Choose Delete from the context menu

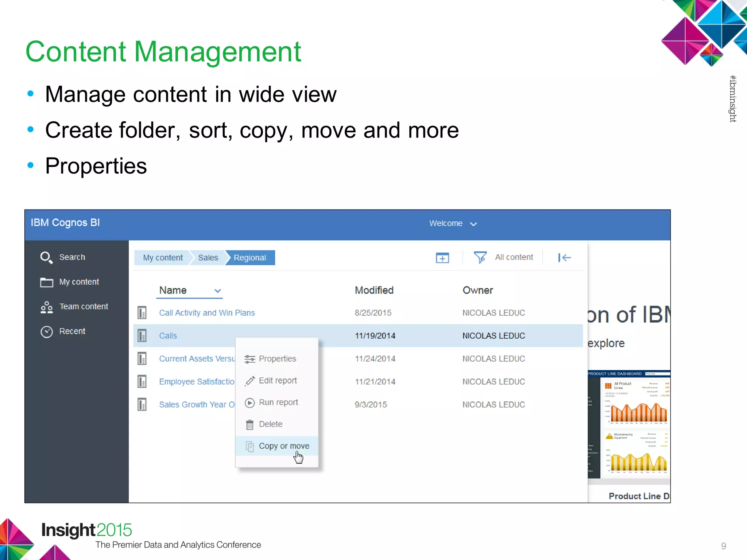(276, 424)
